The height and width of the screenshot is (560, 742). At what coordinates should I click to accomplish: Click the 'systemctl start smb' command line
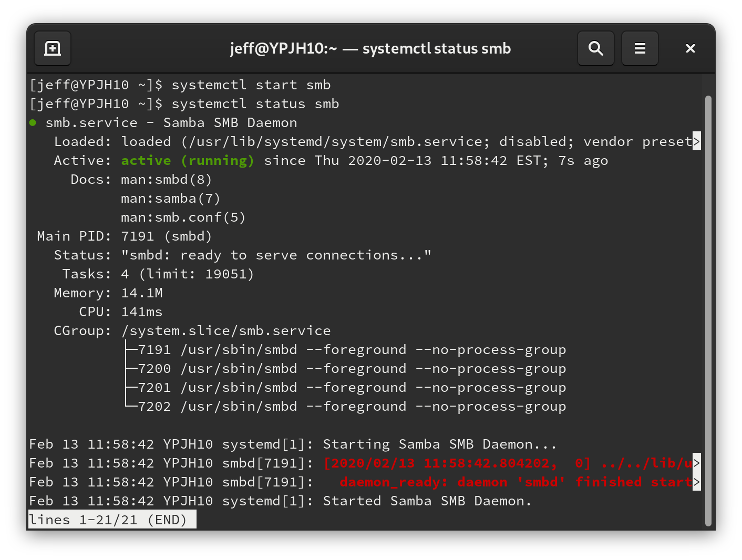click(x=251, y=85)
